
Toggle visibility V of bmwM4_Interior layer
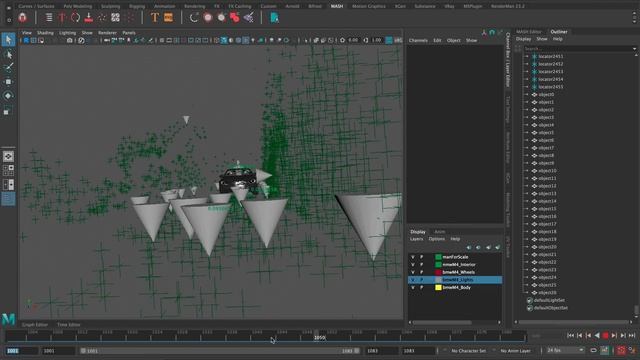click(x=413, y=264)
